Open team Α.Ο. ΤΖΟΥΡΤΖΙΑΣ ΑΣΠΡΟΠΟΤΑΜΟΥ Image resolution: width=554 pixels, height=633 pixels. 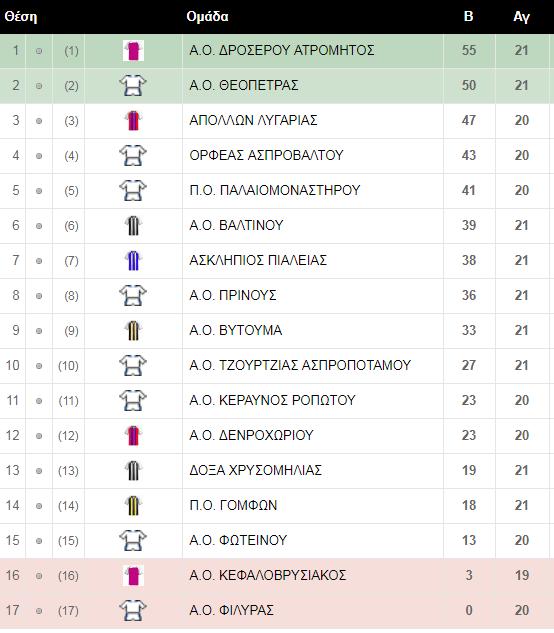pos(300,365)
